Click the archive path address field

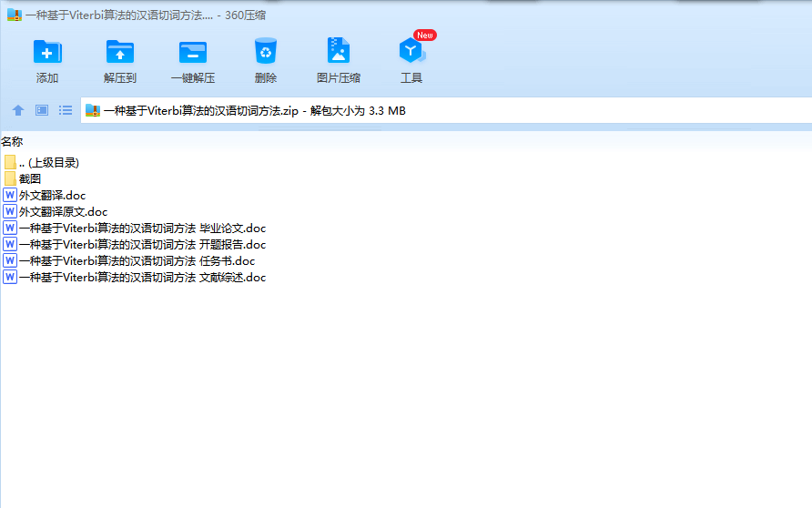coord(446,110)
